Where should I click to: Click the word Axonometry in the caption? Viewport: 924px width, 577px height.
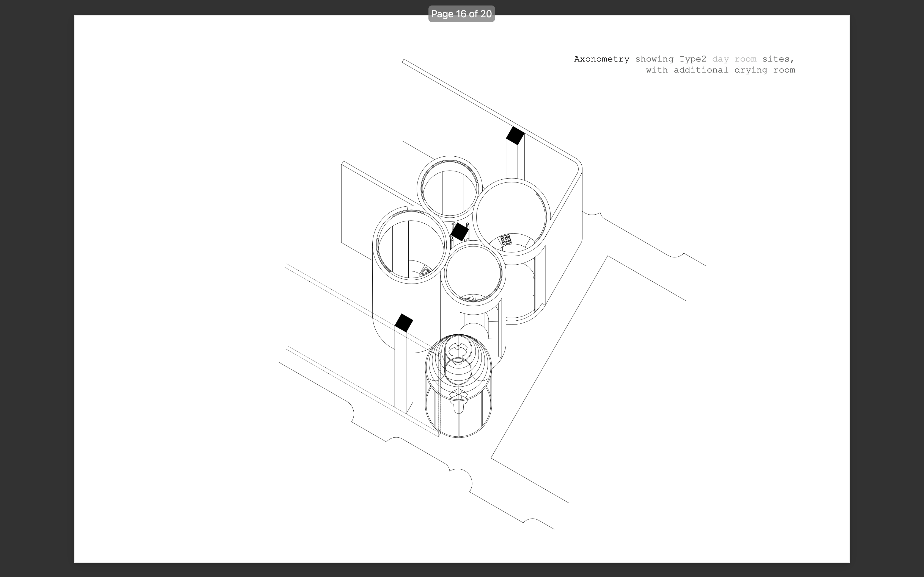click(x=601, y=59)
